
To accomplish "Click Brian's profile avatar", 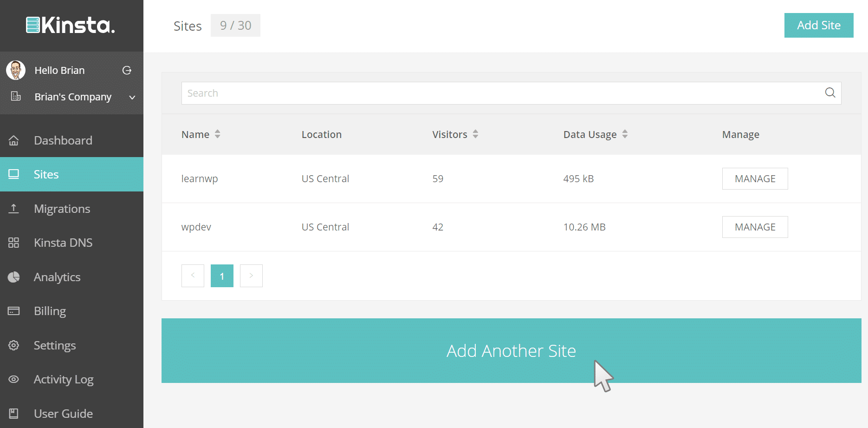I will click(x=16, y=70).
